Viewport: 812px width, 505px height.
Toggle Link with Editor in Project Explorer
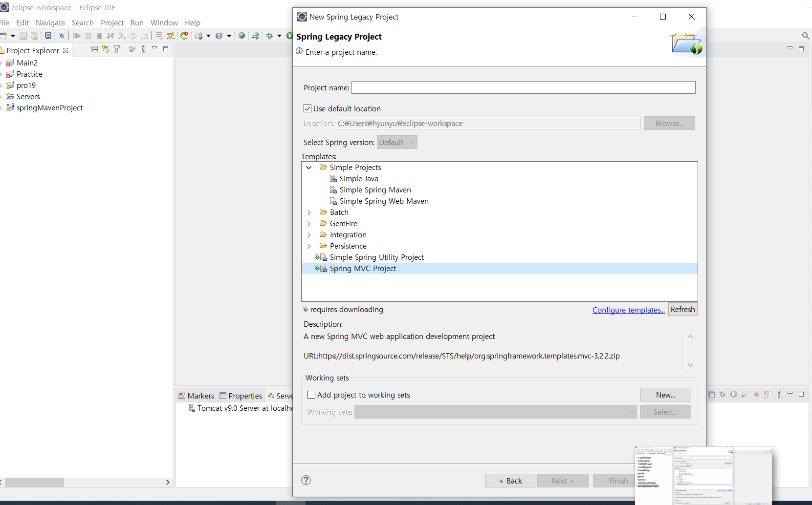(106, 49)
